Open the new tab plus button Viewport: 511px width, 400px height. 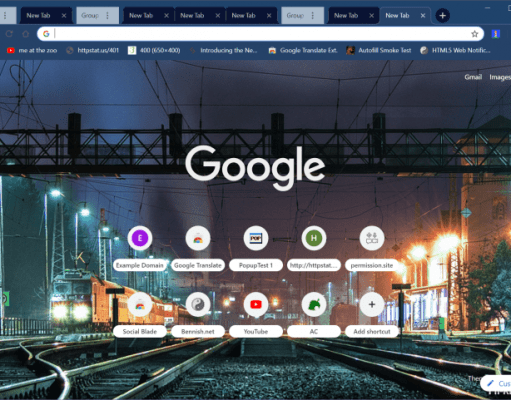[x=442, y=15]
